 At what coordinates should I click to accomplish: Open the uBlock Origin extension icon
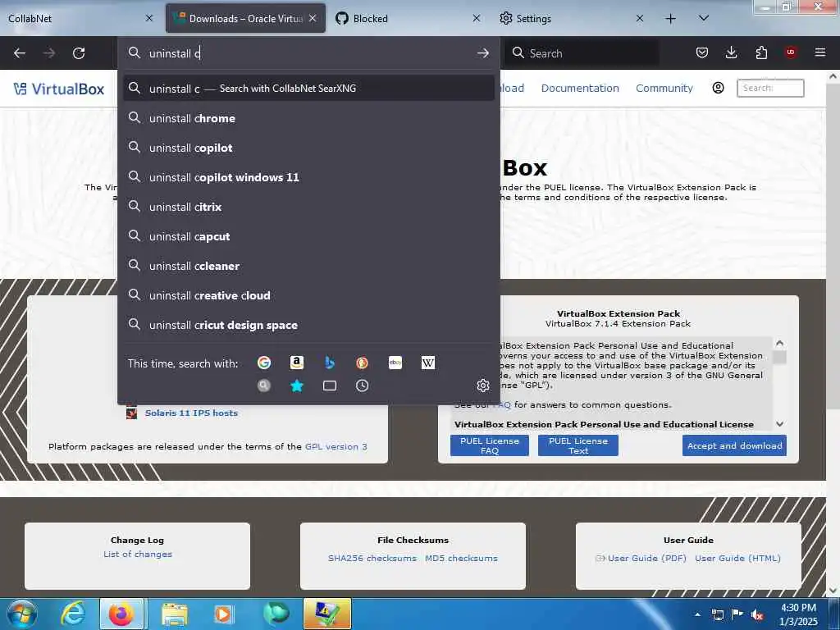(x=791, y=52)
